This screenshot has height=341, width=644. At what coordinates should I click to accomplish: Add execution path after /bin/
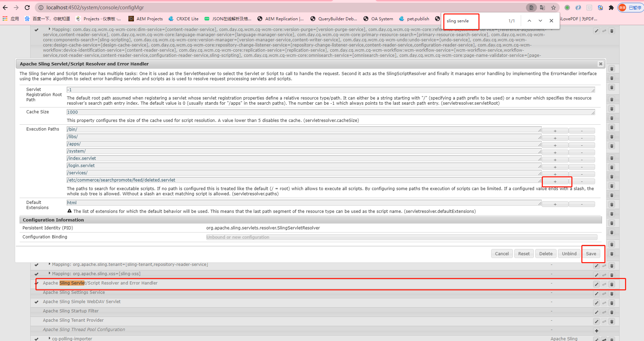555,131
